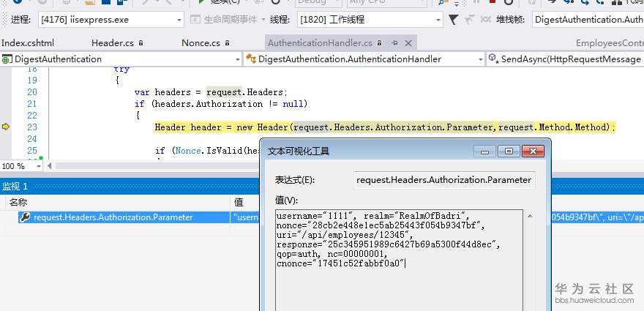Switch to the EmployeesContr... tab
This screenshot has width=644, height=311.
tap(610, 42)
